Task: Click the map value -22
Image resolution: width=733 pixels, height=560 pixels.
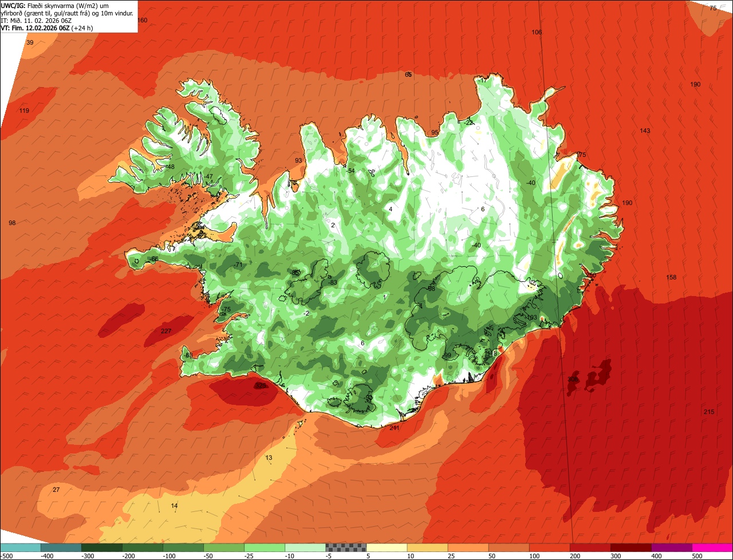Action: click(x=469, y=123)
